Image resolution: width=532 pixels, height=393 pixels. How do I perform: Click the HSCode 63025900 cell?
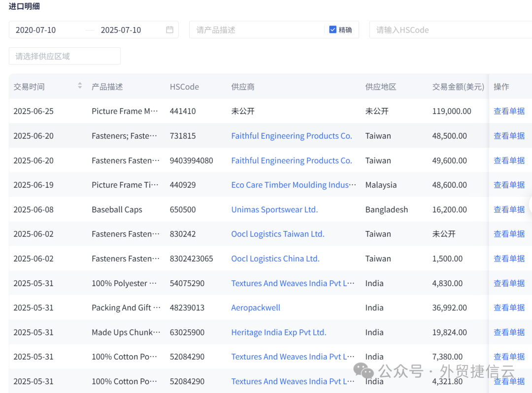click(187, 332)
